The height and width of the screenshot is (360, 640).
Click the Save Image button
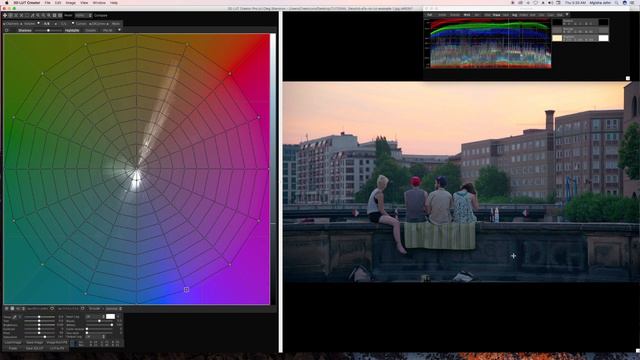pos(35,342)
